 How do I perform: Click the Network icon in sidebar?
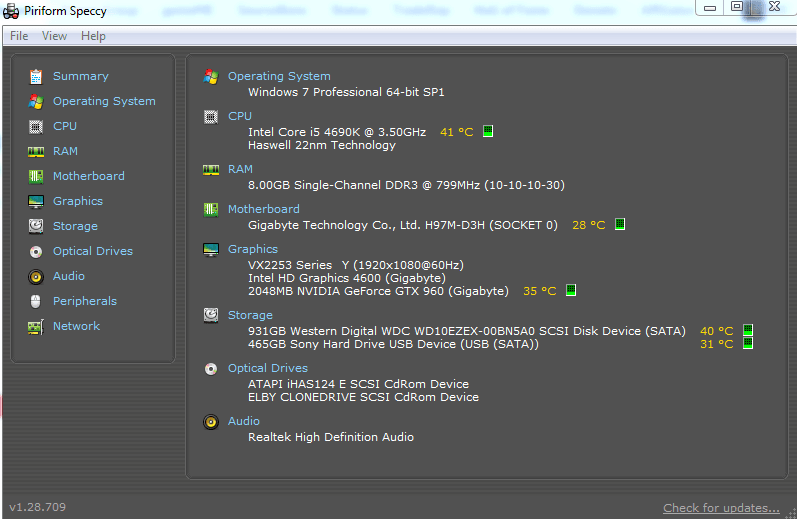click(36, 326)
